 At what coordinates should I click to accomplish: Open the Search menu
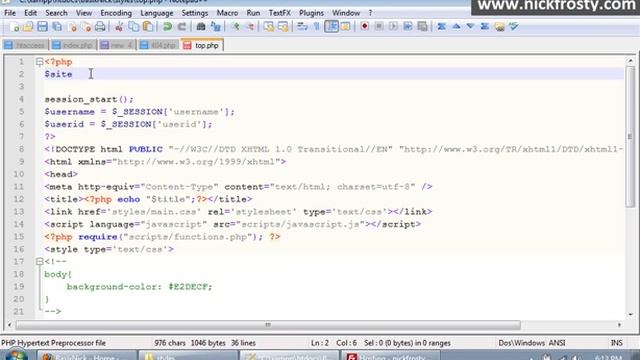(x=56, y=13)
